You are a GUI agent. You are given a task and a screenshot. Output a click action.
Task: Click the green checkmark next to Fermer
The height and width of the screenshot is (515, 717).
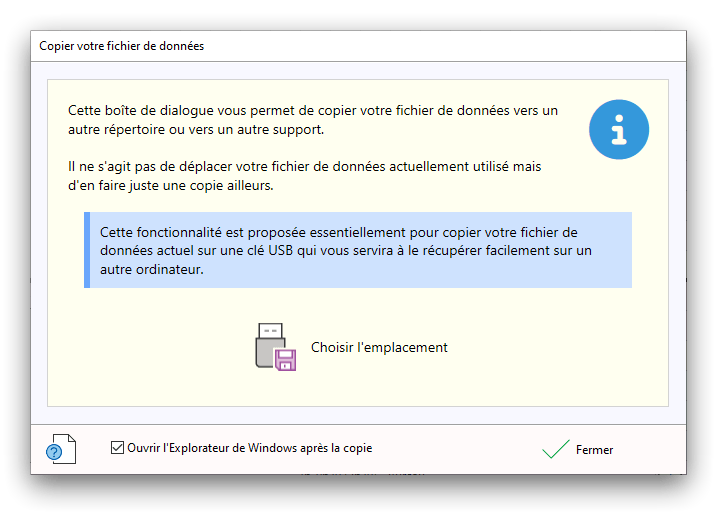[x=556, y=449]
